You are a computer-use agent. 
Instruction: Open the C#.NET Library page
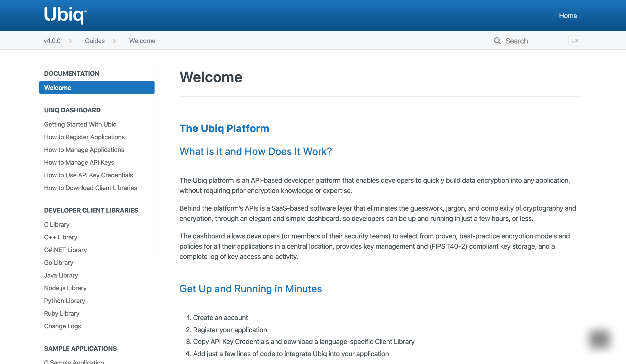[65, 250]
